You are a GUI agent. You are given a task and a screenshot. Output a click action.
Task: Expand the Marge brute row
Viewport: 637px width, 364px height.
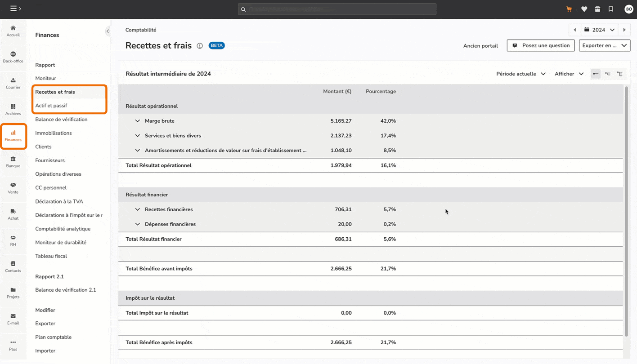(x=138, y=120)
